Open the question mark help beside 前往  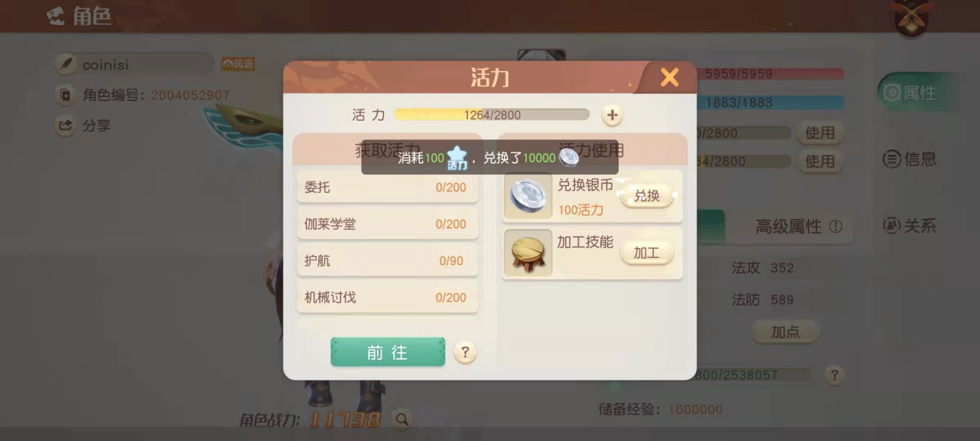click(465, 352)
